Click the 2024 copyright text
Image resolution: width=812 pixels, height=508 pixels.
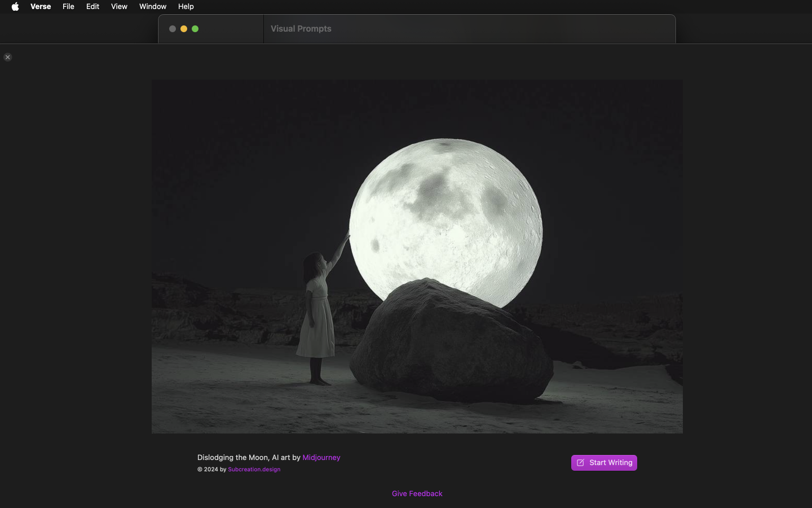pos(211,470)
